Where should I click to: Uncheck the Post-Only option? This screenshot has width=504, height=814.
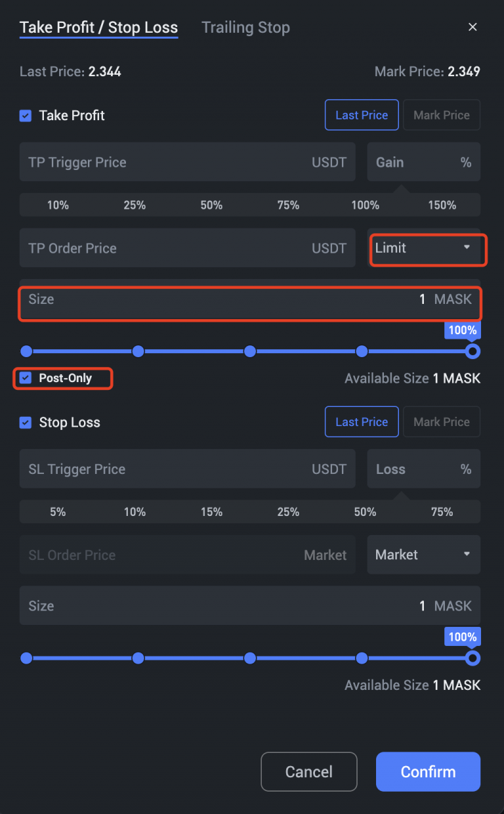click(25, 378)
